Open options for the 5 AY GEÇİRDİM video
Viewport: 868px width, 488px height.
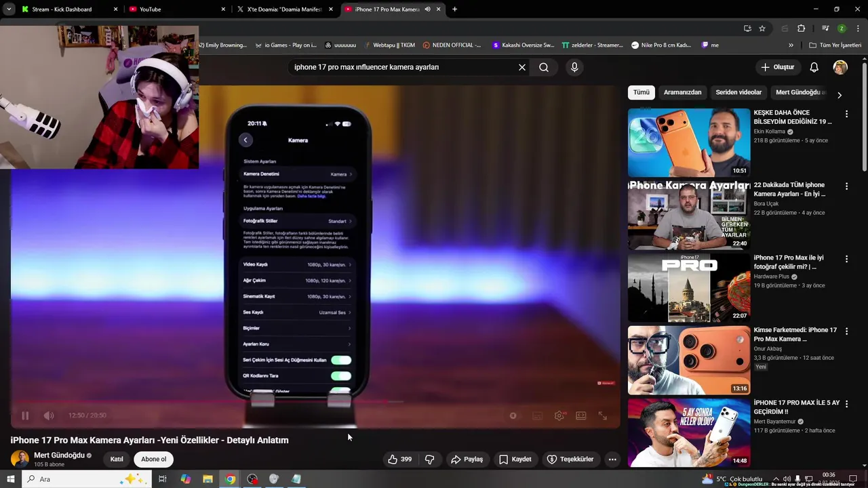846,404
